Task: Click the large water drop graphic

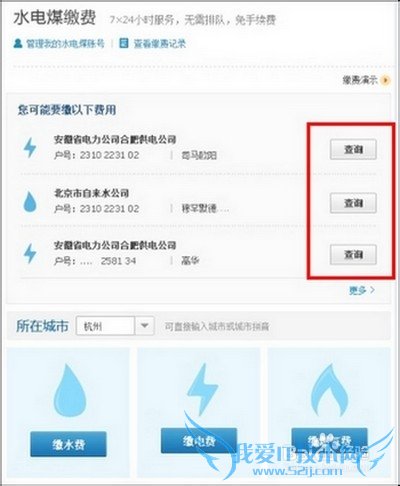Action: click(x=70, y=390)
